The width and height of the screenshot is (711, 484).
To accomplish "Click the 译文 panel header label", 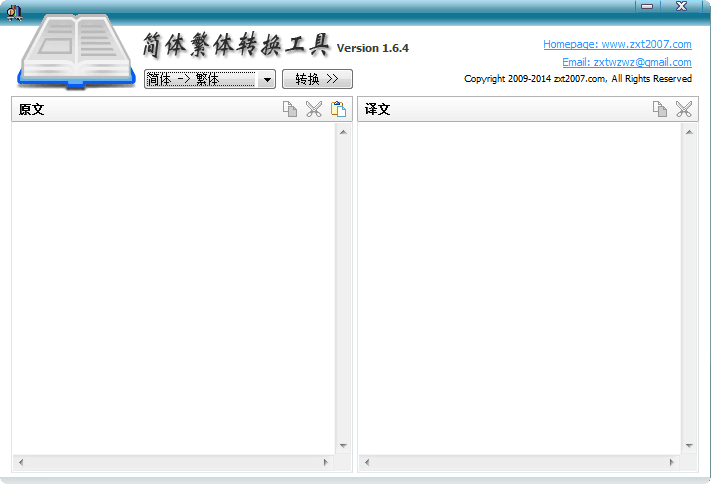I will 377,109.
